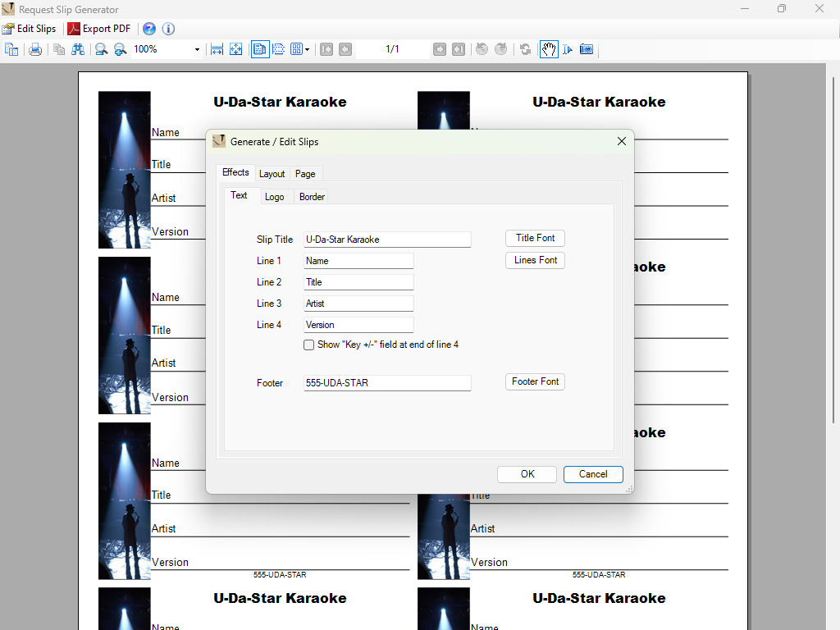The image size is (840, 630).
Task: Click the zoom out magnifier icon
Action: pos(101,49)
